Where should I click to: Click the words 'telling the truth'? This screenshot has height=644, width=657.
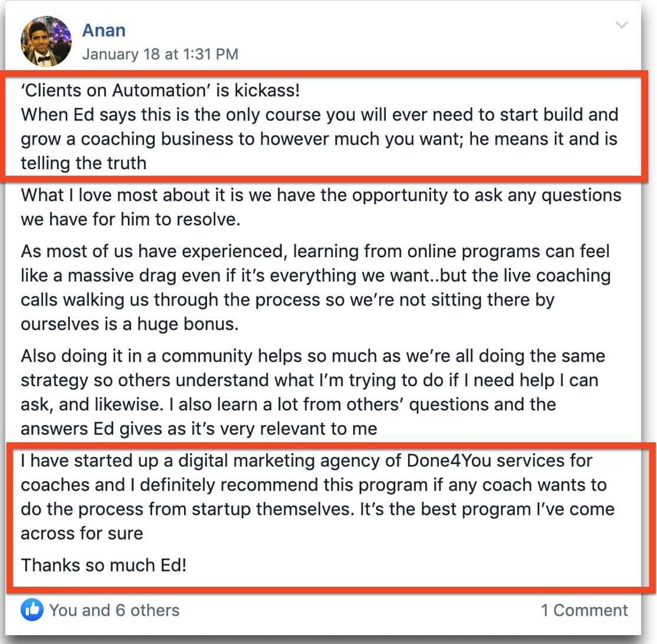pyautogui.click(x=83, y=163)
